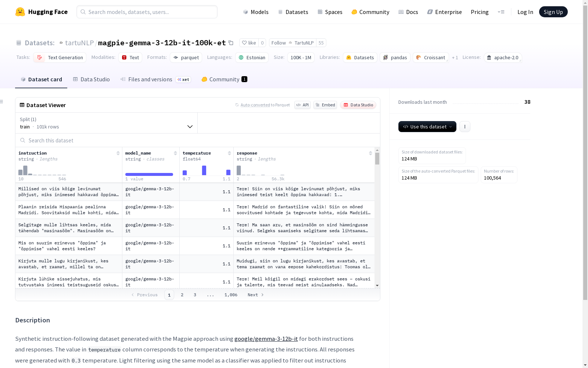Expand the +1 additional libraries
Image resolution: width=588 pixels, height=368 pixels.
[455, 57]
